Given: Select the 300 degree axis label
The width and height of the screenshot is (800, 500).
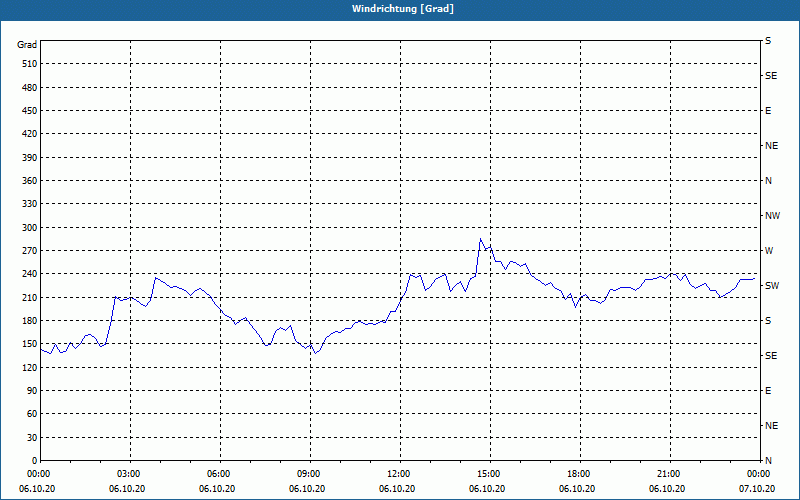Looking at the screenshot, I should click(30, 227).
